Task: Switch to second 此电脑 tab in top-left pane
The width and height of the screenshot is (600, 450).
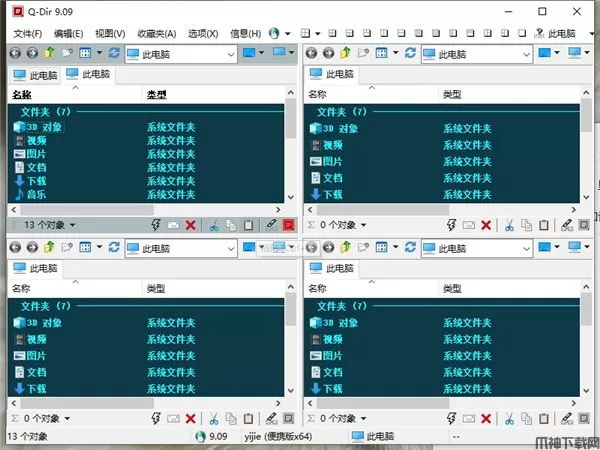Action: [x=88, y=74]
